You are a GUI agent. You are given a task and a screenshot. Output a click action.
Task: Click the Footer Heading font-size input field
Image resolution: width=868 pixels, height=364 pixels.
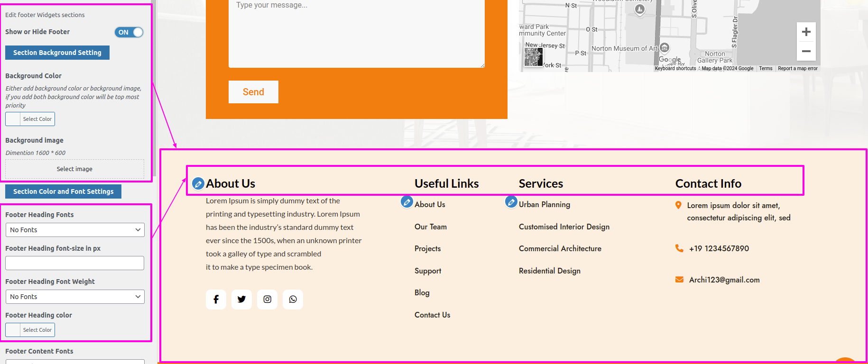(75, 263)
